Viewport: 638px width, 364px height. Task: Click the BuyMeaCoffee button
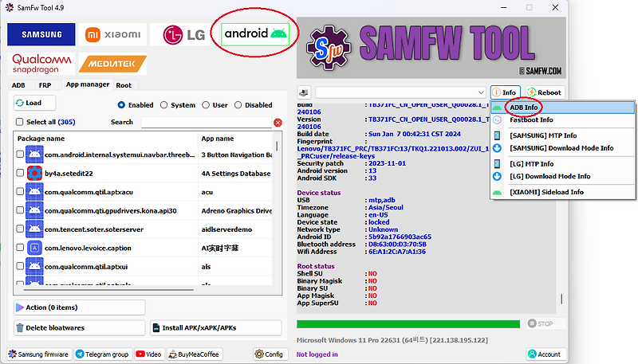pyautogui.click(x=194, y=354)
